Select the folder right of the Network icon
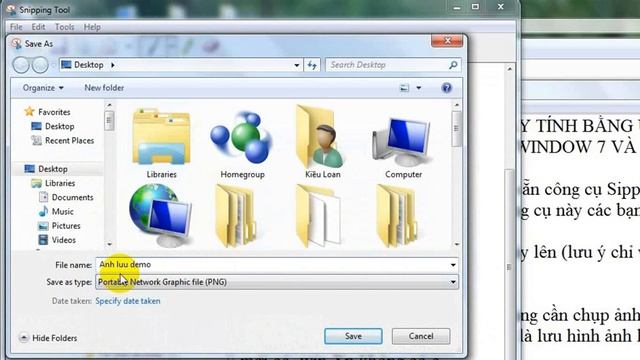Viewport: 640px width, 360px height. [x=236, y=216]
